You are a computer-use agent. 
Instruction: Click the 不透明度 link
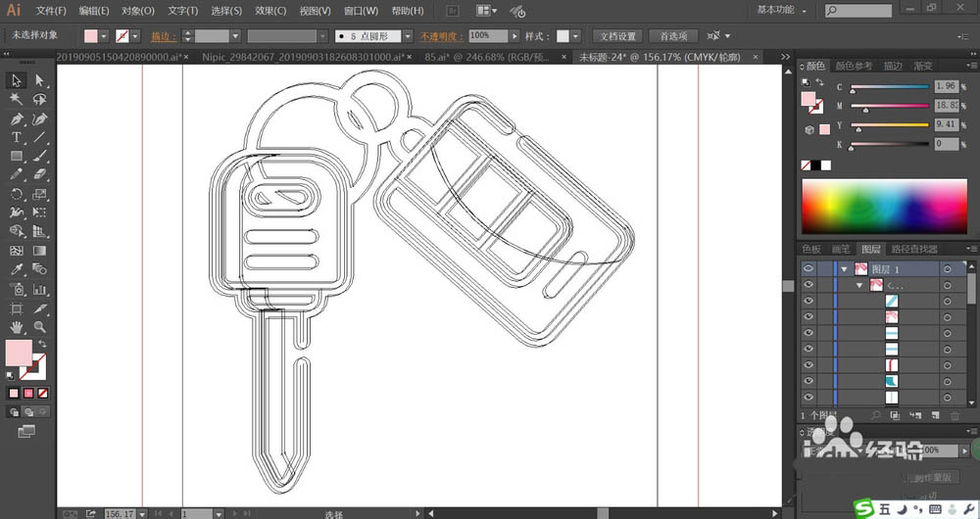point(441,36)
